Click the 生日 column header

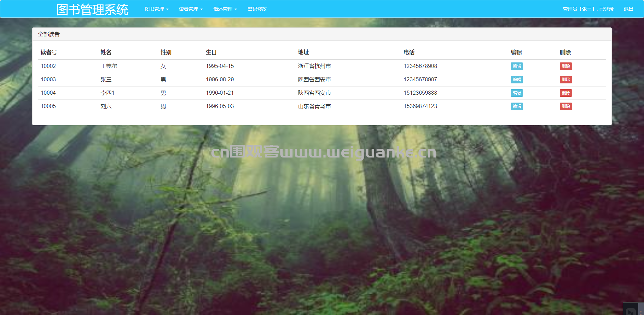(x=211, y=52)
